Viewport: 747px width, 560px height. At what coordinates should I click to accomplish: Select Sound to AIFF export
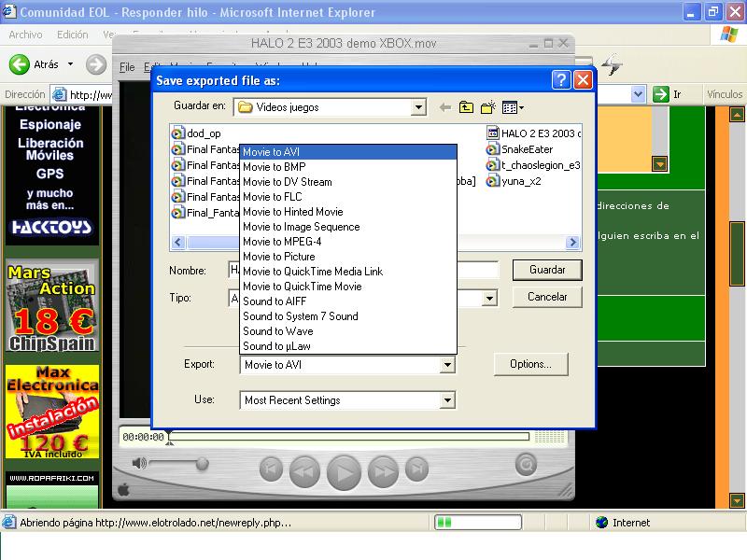point(347,301)
